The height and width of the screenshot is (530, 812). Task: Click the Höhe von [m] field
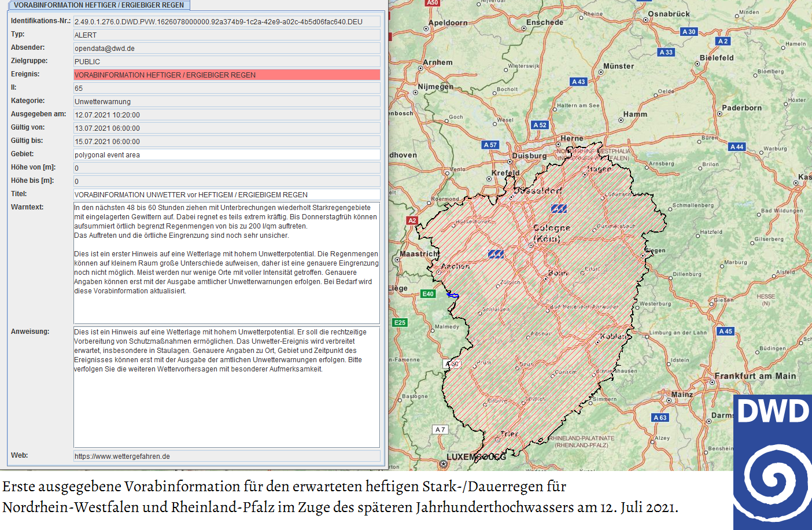[227, 168]
